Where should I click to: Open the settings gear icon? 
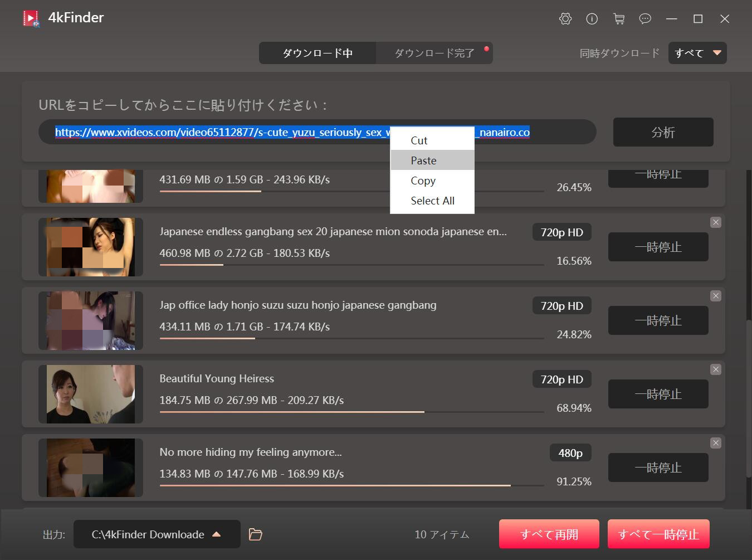(x=565, y=19)
